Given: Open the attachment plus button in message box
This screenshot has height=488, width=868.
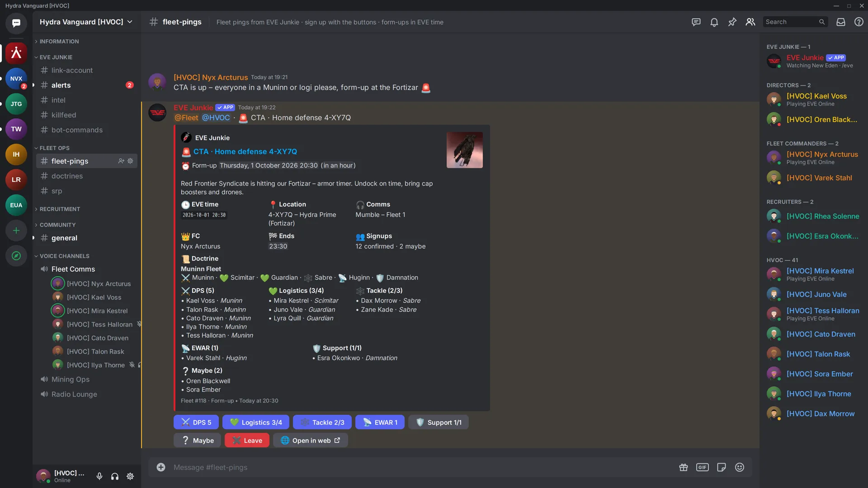Looking at the screenshot, I should (x=161, y=467).
